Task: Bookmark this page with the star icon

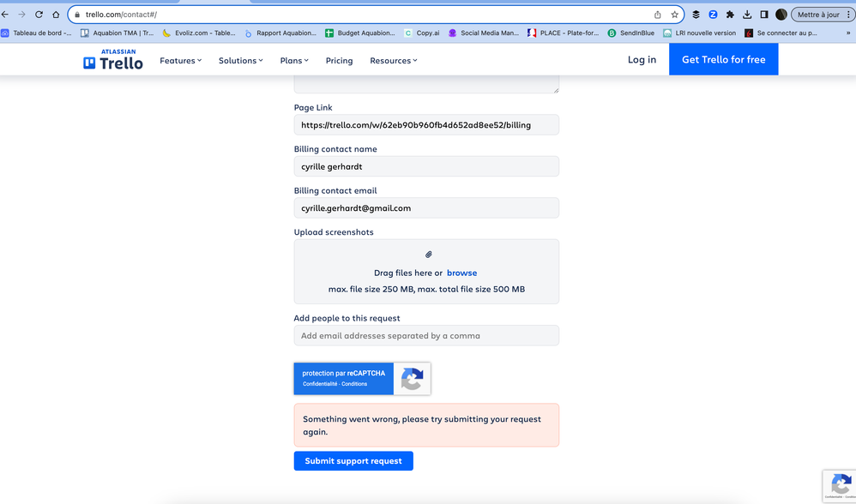Action: (675, 15)
